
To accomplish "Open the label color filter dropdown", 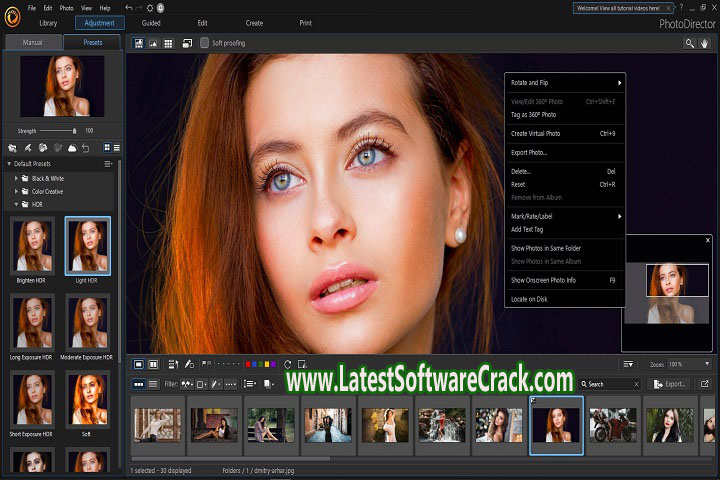I will pos(202,384).
